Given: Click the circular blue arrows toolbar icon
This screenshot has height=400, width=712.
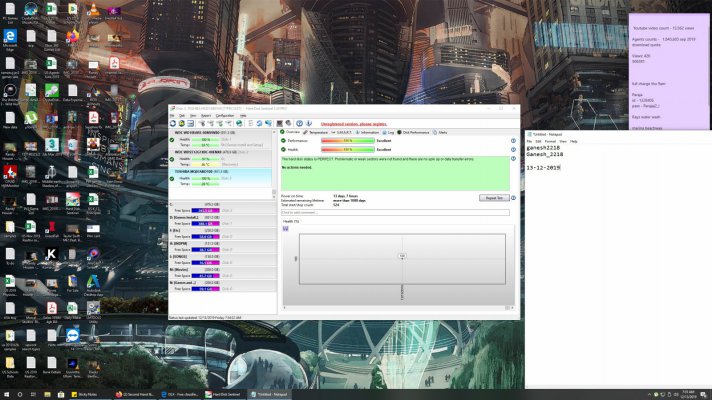Looking at the screenshot, I should 259,123.
